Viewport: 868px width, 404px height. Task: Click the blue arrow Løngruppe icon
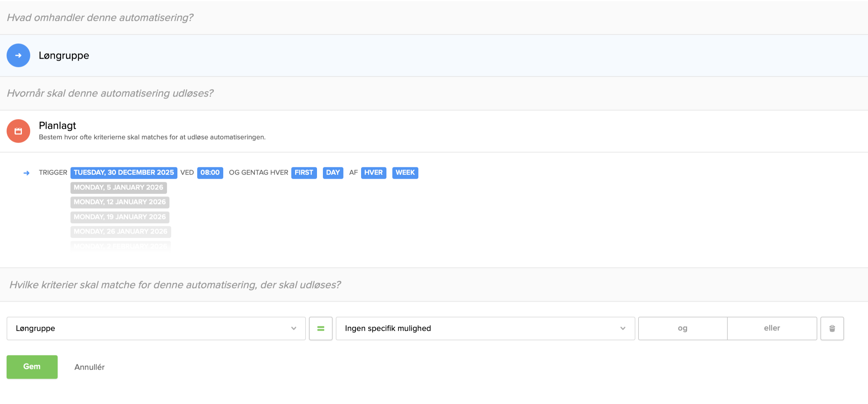pos(18,56)
